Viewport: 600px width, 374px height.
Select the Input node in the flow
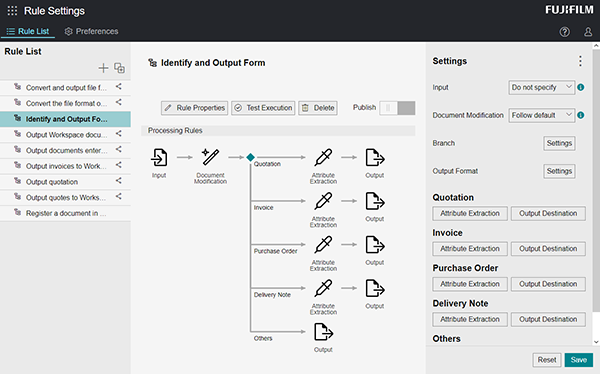[x=159, y=157]
